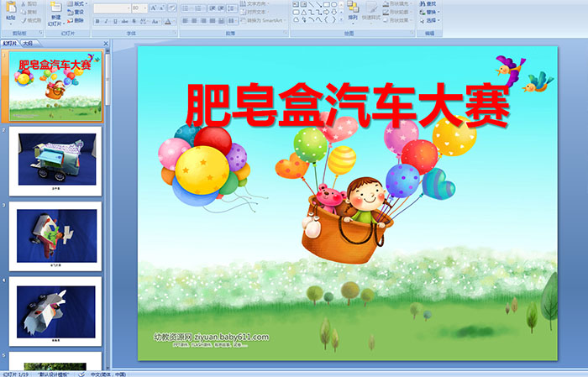Select slide 3 thumbnail in the pane

(x=55, y=236)
